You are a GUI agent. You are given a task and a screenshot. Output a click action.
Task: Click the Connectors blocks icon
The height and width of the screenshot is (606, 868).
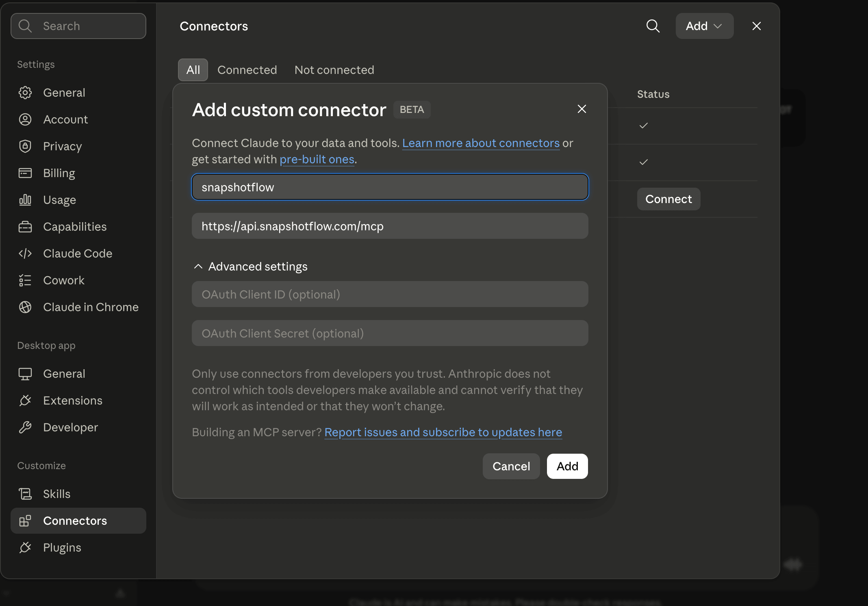point(25,521)
